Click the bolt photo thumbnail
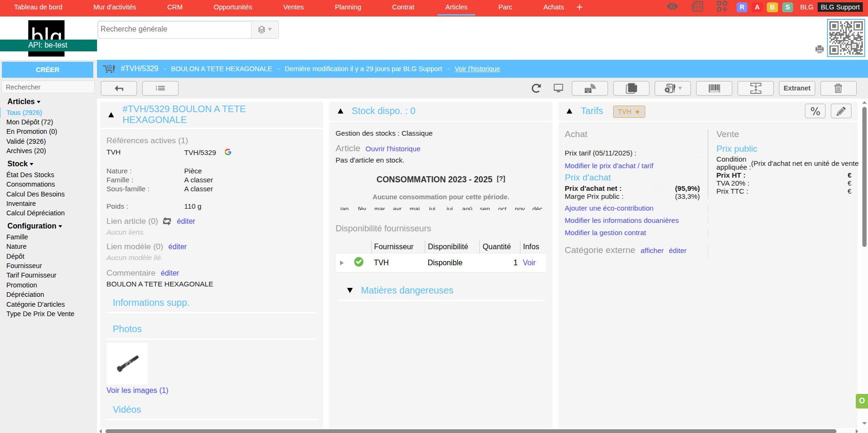This screenshot has width=868, height=433. point(127,363)
